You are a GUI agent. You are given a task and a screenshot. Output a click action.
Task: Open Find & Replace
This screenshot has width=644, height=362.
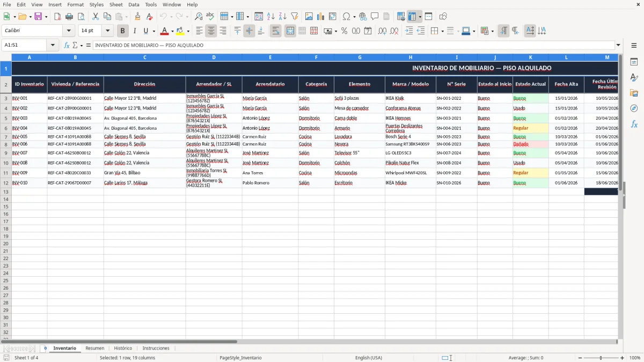(199, 17)
